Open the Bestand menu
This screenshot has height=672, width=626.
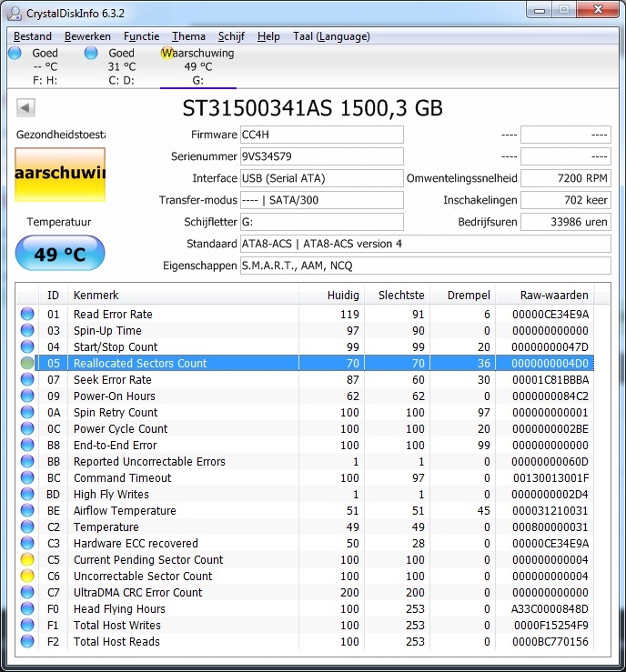33,36
